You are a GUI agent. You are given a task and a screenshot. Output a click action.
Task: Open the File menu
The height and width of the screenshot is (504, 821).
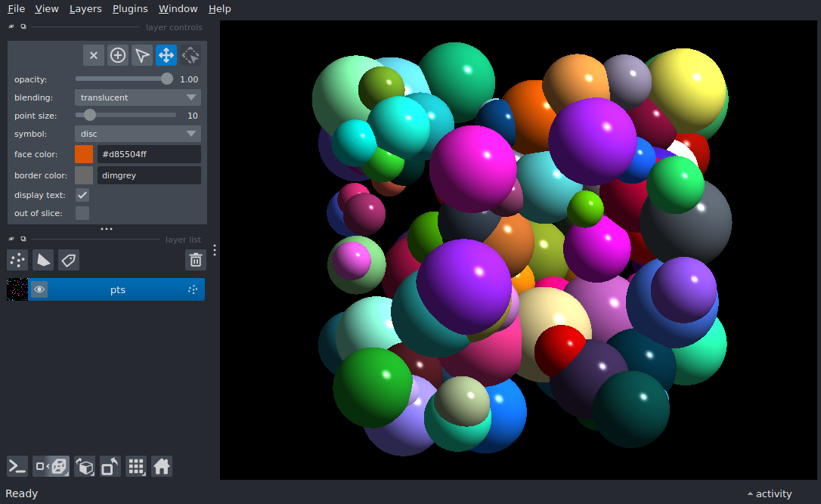coord(16,9)
